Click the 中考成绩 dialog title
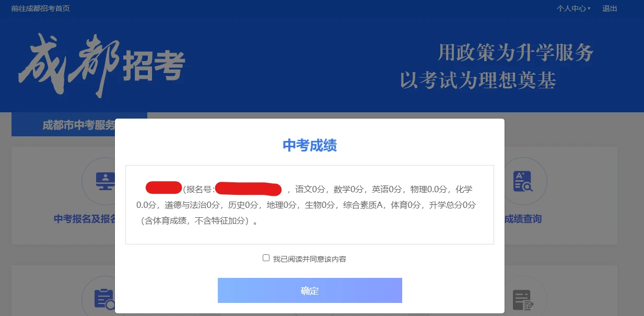The height and width of the screenshot is (316, 644). pyautogui.click(x=310, y=145)
